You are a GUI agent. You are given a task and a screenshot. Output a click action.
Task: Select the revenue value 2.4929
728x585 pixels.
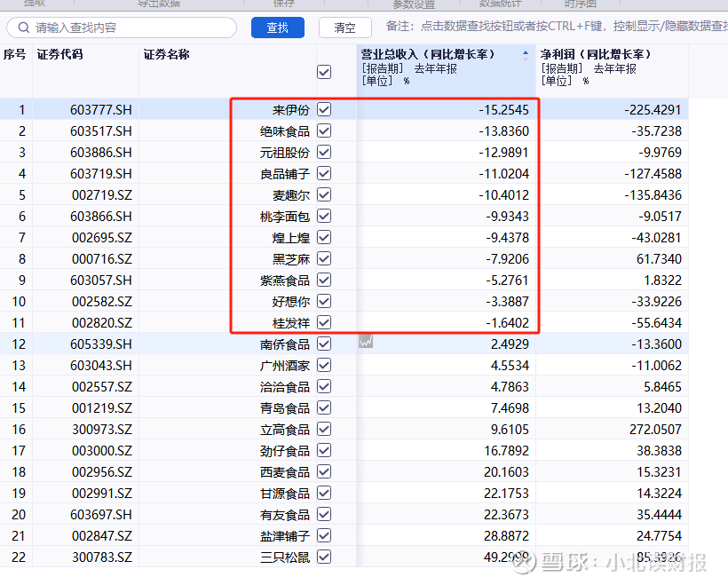(510, 344)
